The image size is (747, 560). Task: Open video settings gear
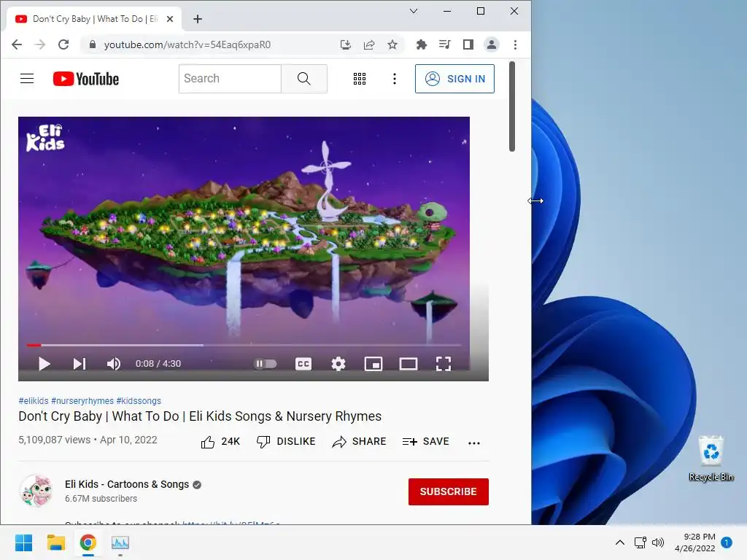(x=338, y=364)
